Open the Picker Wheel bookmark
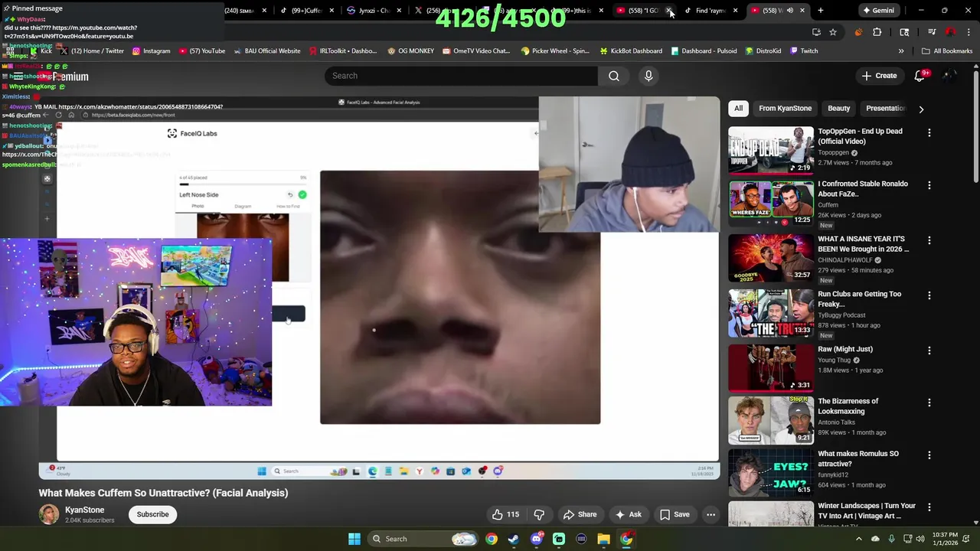 click(555, 51)
